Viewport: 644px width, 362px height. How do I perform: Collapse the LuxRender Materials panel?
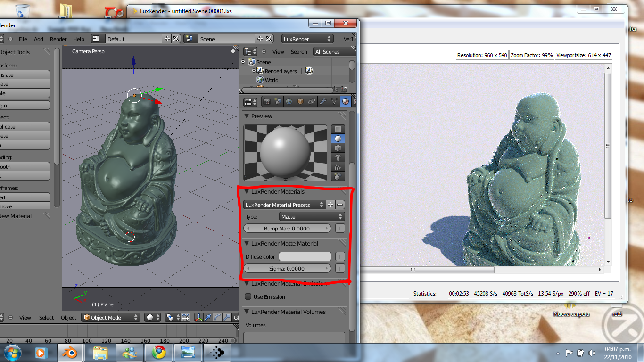click(247, 192)
